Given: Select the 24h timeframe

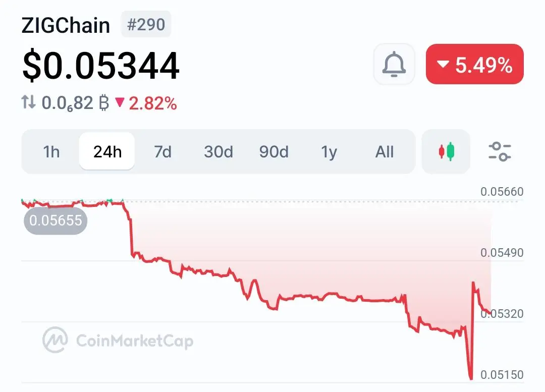Looking at the screenshot, I should 107,151.
